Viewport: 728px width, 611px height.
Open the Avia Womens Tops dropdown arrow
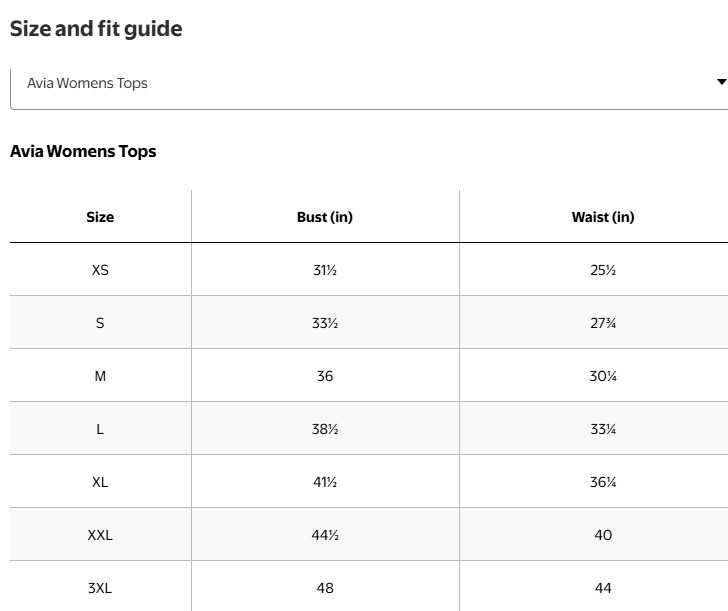pos(722,82)
